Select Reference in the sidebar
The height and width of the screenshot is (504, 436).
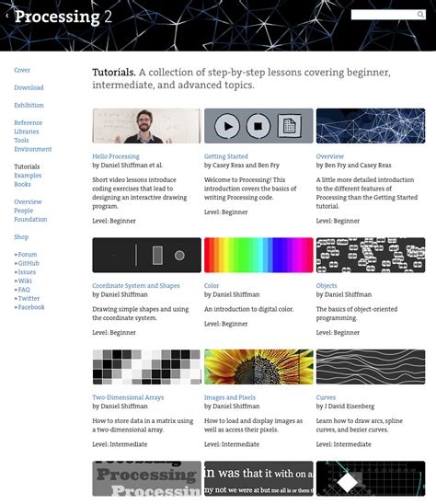(29, 122)
